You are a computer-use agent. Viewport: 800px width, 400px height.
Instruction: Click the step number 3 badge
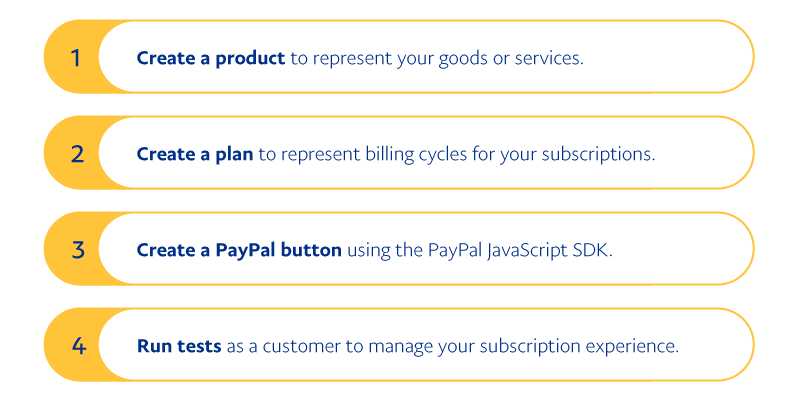76,249
